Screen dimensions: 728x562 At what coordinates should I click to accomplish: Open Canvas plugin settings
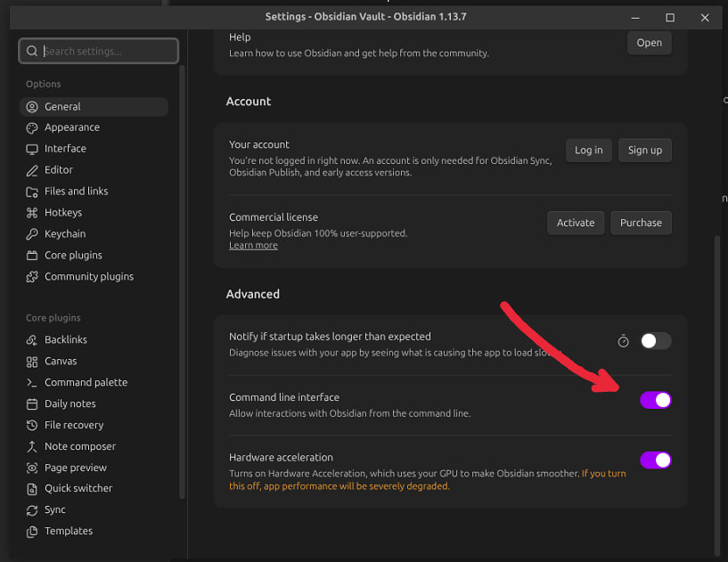[x=94, y=362]
